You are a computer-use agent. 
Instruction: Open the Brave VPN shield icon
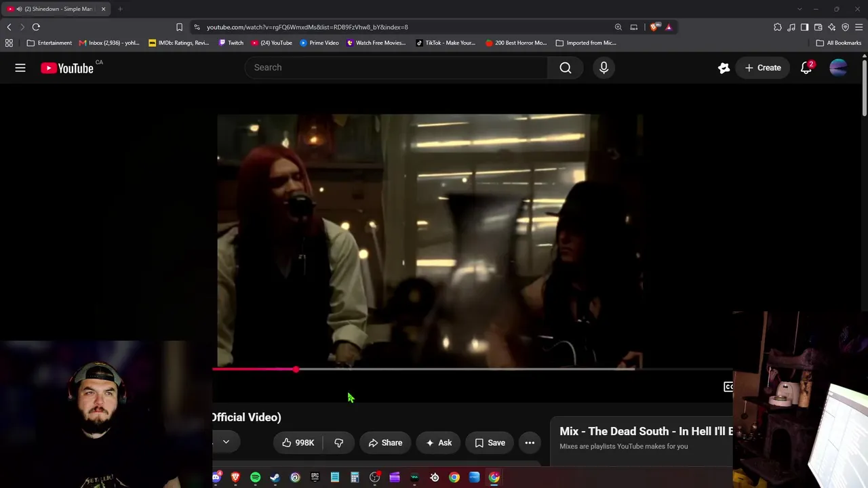[x=846, y=27]
